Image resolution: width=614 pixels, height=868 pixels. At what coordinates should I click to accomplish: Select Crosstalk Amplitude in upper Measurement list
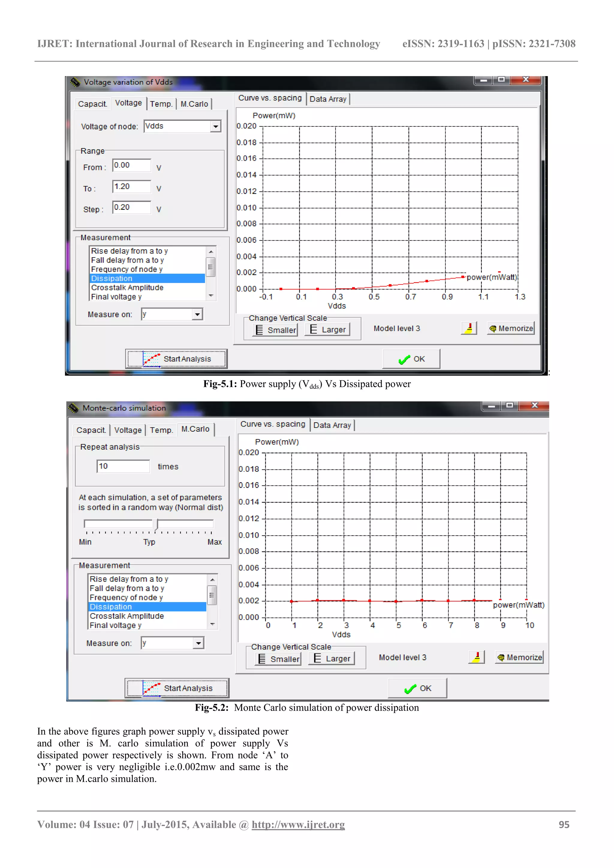[x=127, y=288]
